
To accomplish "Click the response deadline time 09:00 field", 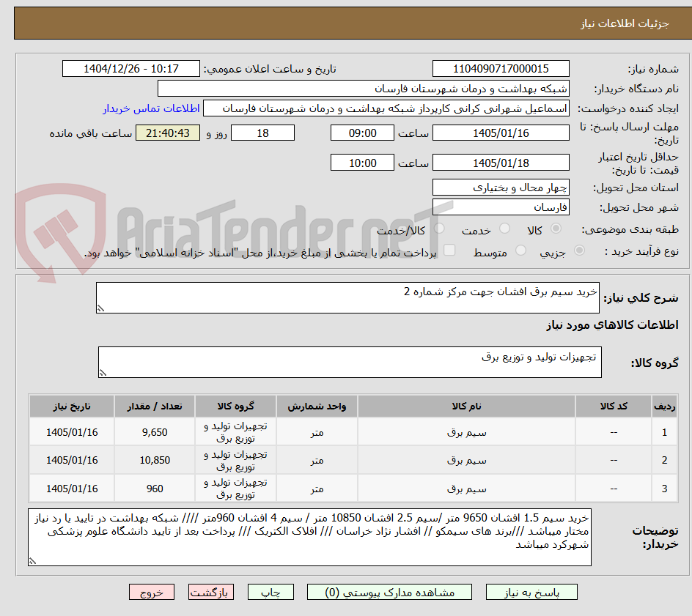I will (362, 133).
